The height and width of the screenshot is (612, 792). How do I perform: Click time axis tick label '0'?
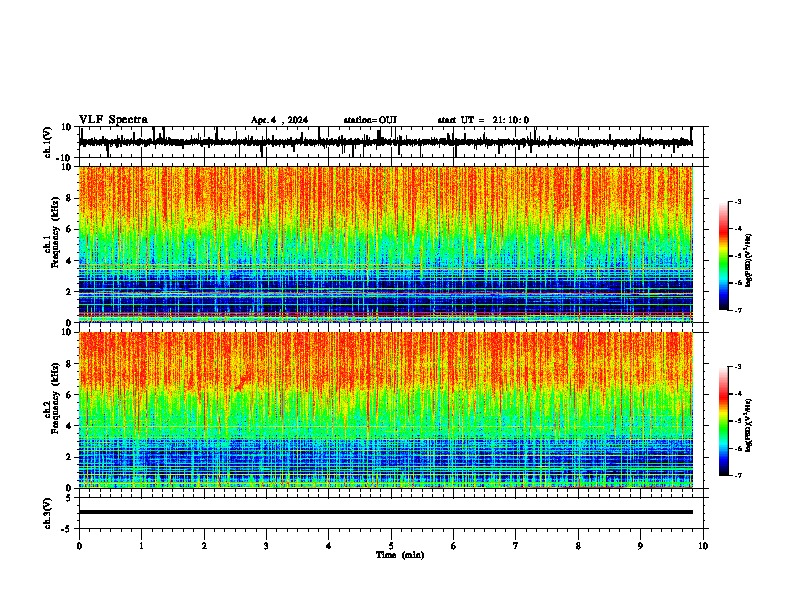79,546
